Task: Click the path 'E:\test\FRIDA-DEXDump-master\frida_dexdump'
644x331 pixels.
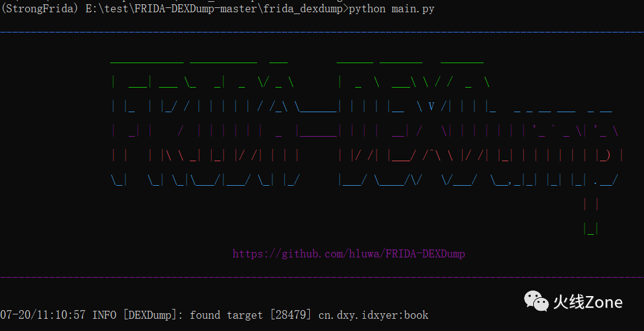Action: [x=214, y=9]
